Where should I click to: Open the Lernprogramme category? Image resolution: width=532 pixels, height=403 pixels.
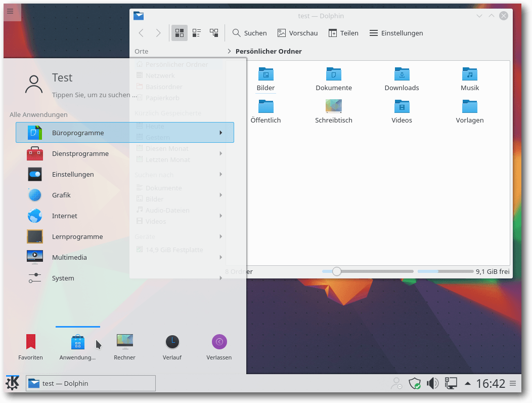point(125,236)
